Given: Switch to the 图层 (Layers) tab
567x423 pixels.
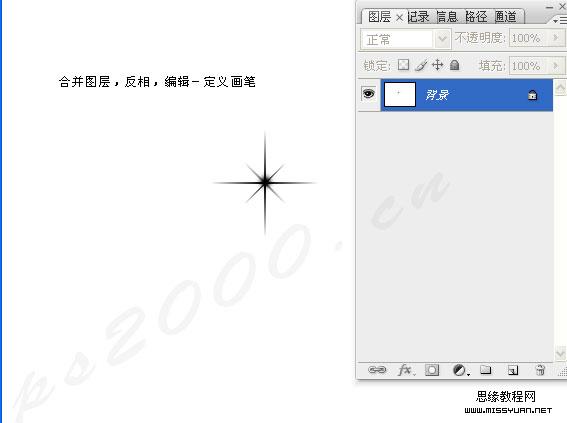Looking at the screenshot, I should click(379, 17).
